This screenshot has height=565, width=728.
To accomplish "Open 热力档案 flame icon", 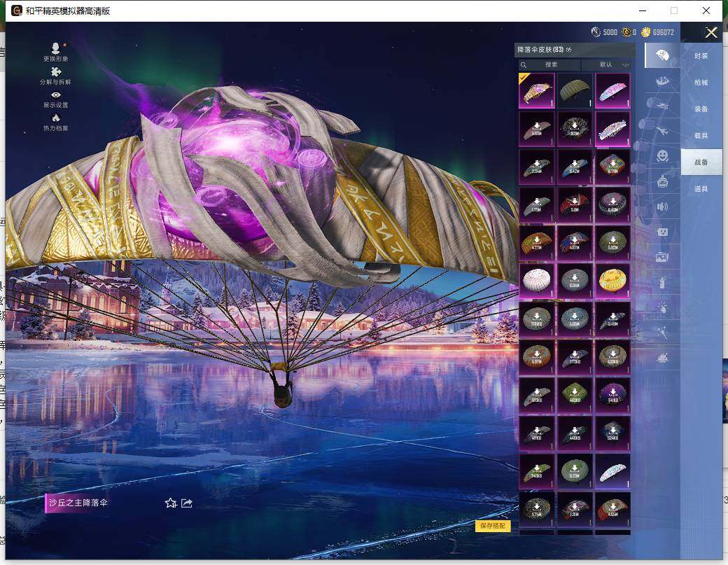I will 56,122.
